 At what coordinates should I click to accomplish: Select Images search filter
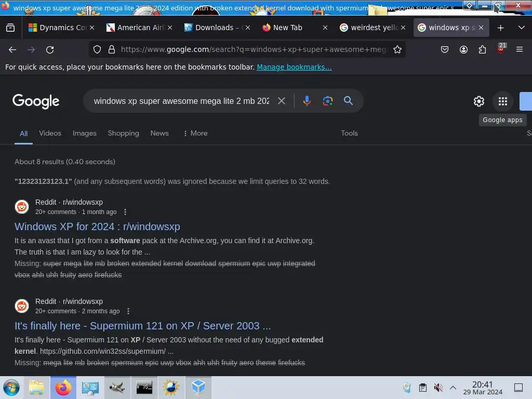85,134
